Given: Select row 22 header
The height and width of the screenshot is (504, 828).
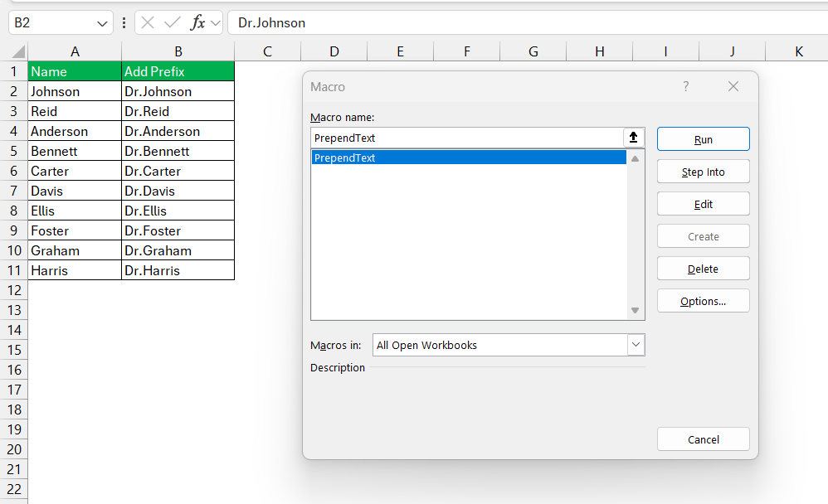Looking at the screenshot, I should click(14, 489).
